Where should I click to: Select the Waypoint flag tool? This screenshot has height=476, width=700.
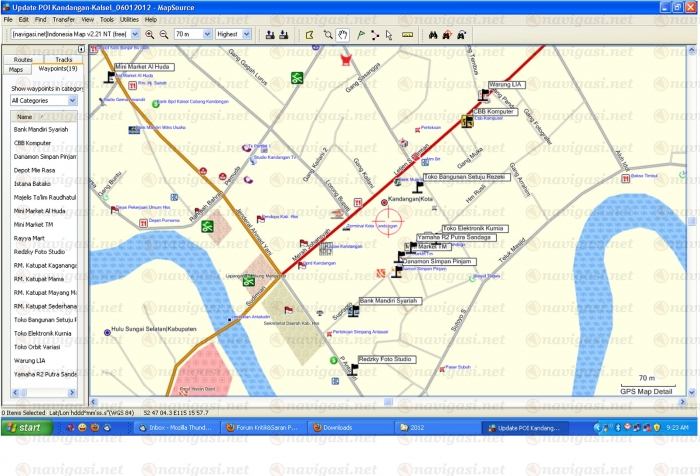(x=359, y=34)
